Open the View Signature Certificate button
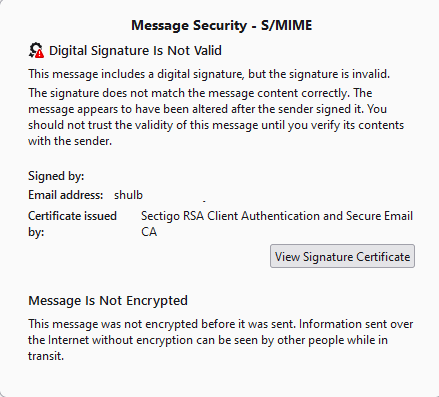The width and height of the screenshot is (439, 397). (x=342, y=256)
